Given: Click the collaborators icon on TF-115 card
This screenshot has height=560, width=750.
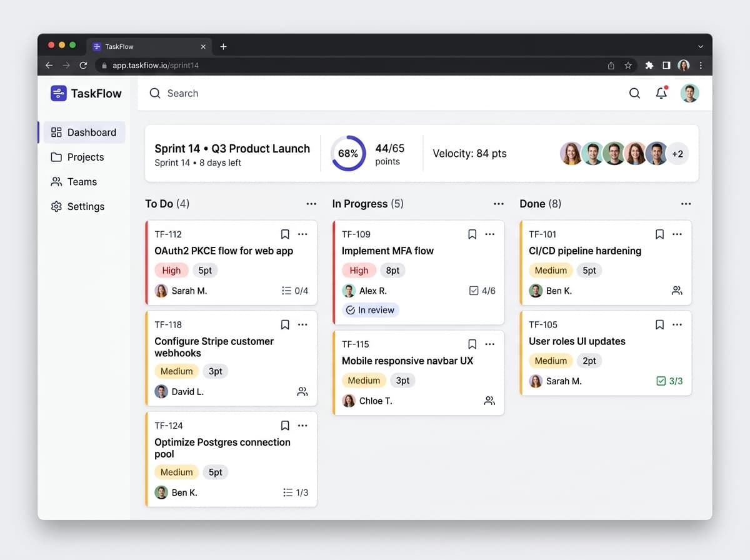Looking at the screenshot, I should click(x=489, y=401).
